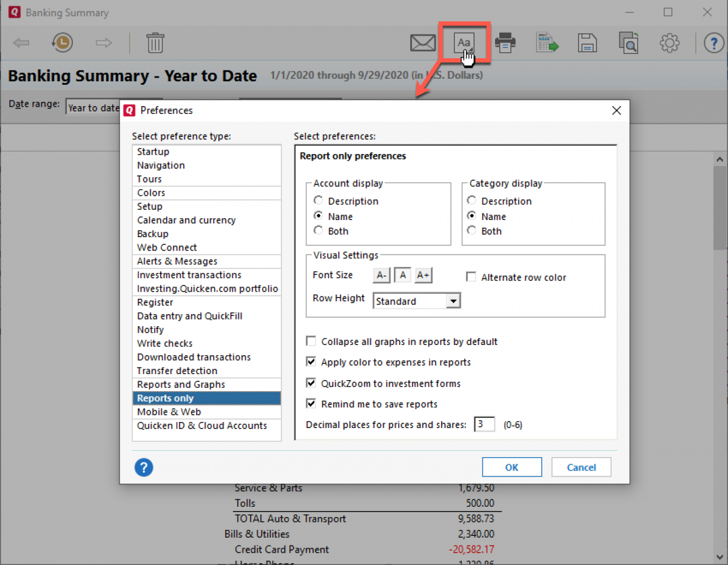The image size is (728, 565).
Task: Select Investment transactions preference
Action: pos(206,275)
